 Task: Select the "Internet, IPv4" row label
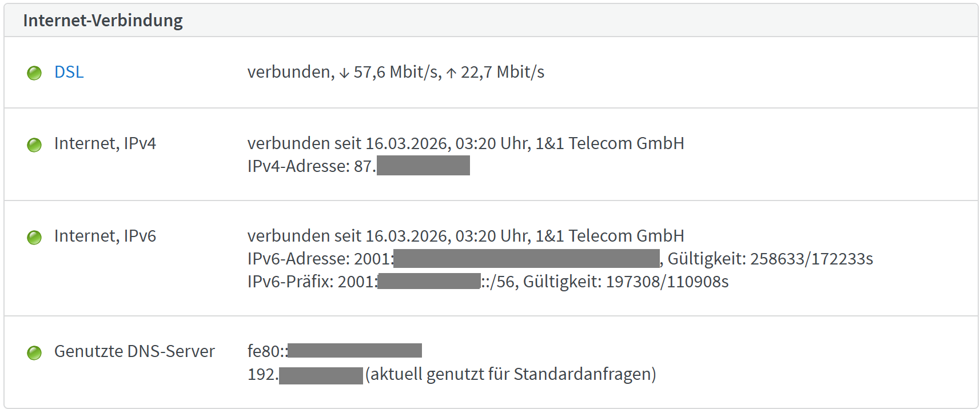pos(105,143)
